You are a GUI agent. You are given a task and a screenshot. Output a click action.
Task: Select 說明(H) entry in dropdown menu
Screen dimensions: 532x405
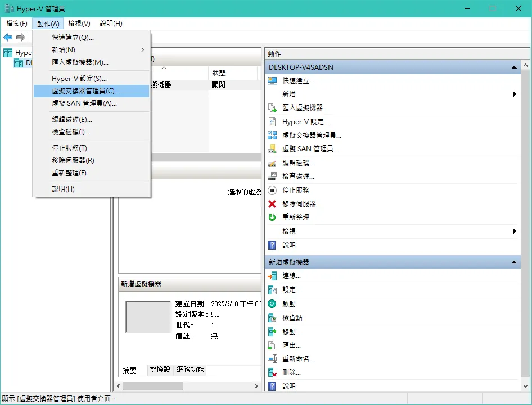click(x=91, y=189)
